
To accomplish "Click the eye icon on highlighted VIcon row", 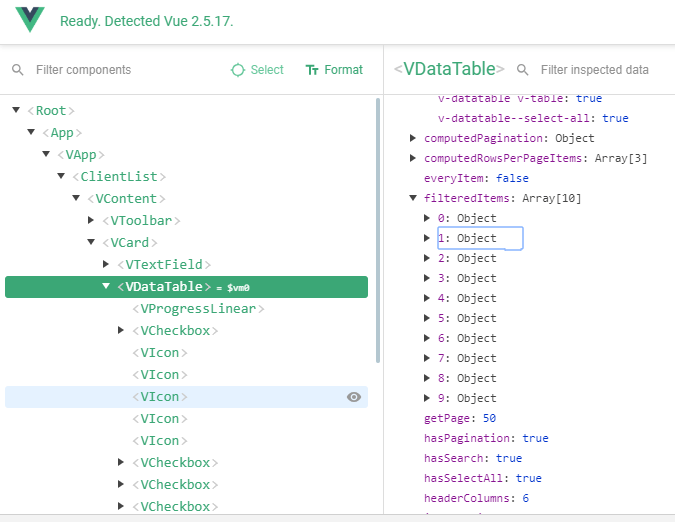I will coord(353,397).
